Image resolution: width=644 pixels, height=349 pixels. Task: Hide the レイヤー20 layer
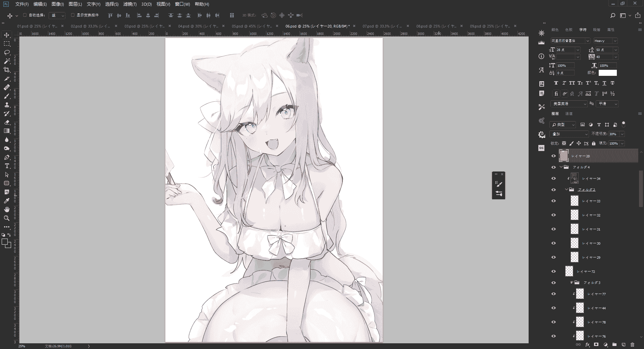tap(553, 156)
